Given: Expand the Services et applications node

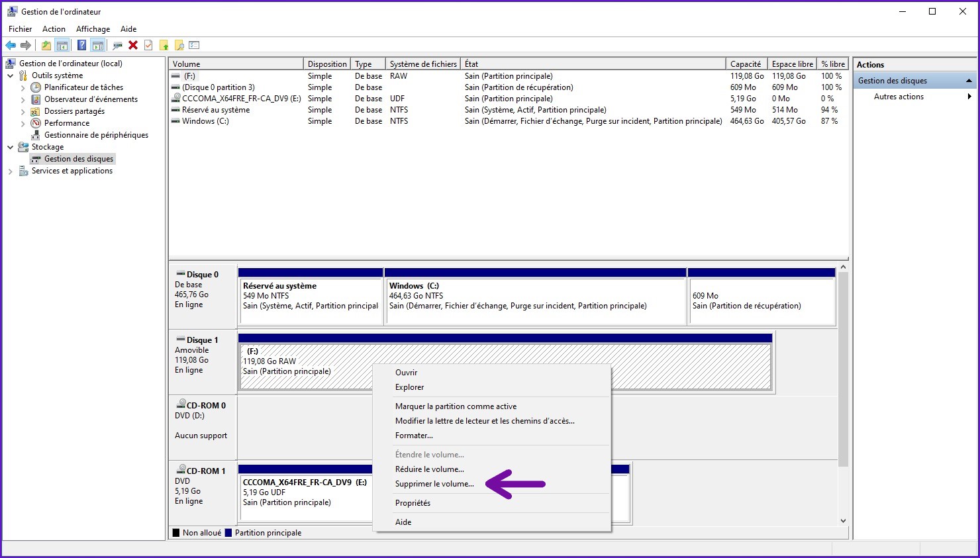Looking at the screenshot, I should [x=11, y=171].
